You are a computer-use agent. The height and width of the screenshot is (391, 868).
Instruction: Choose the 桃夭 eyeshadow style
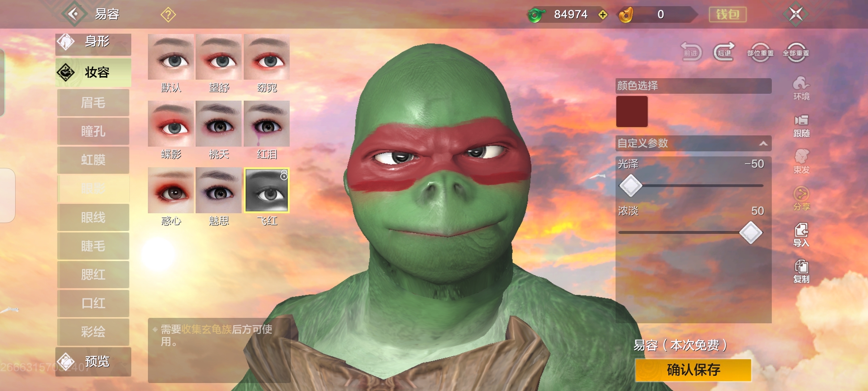coord(218,123)
